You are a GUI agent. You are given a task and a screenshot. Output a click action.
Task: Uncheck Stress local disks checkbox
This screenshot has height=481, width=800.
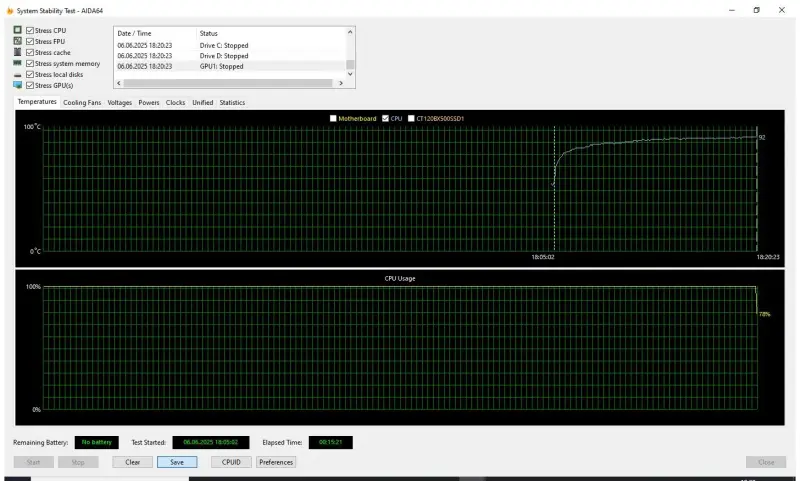point(30,74)
